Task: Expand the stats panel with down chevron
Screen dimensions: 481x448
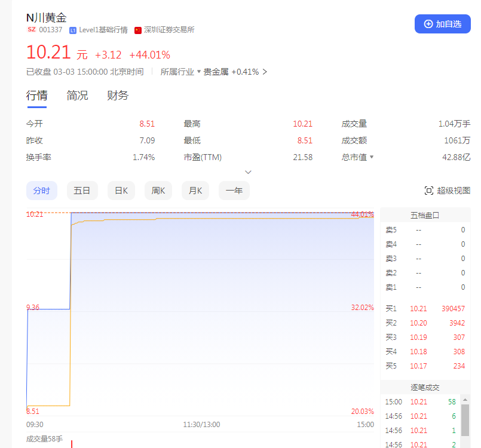Action: (x=249, y=172)
